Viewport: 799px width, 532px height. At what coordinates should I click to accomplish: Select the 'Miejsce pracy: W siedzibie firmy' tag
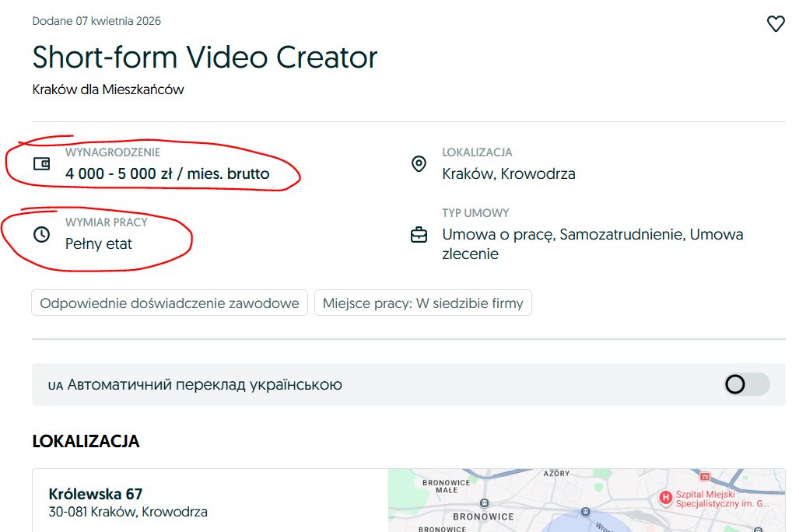(x=422, y=303)
